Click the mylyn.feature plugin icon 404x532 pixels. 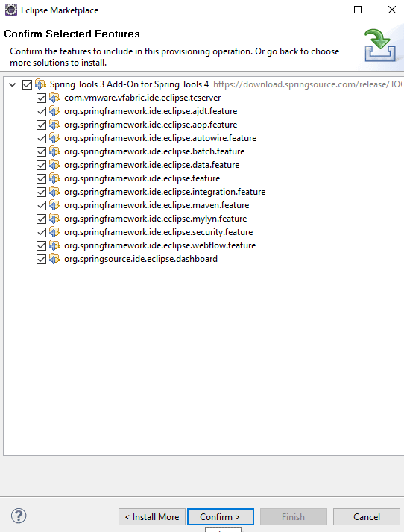pyautogui.click(x=54, y=219)
